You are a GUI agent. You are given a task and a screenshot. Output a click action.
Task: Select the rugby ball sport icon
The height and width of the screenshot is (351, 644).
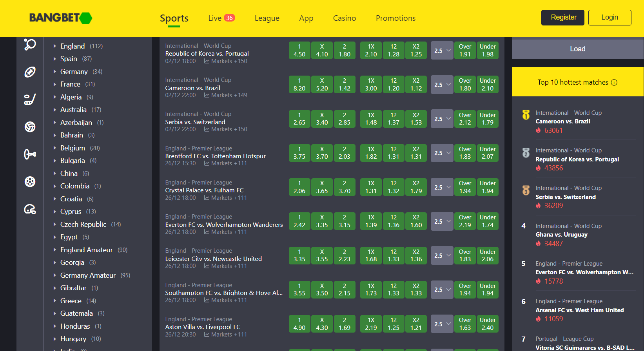pos(30,72)
